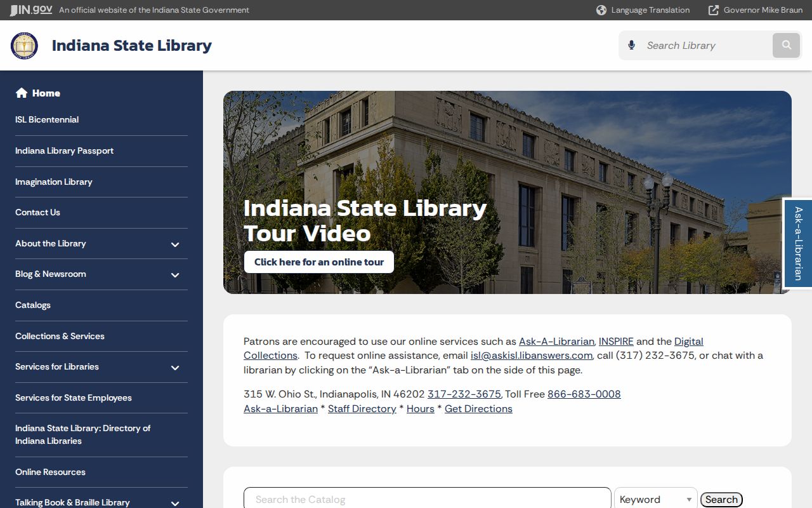Click the Language Translation text in the top bar
The height and width of the screenshot is (508, 812).
tap(650, 10)
